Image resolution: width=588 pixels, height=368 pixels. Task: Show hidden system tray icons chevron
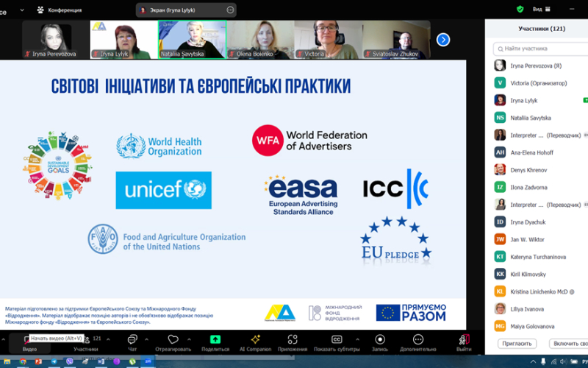pos(533,361)
